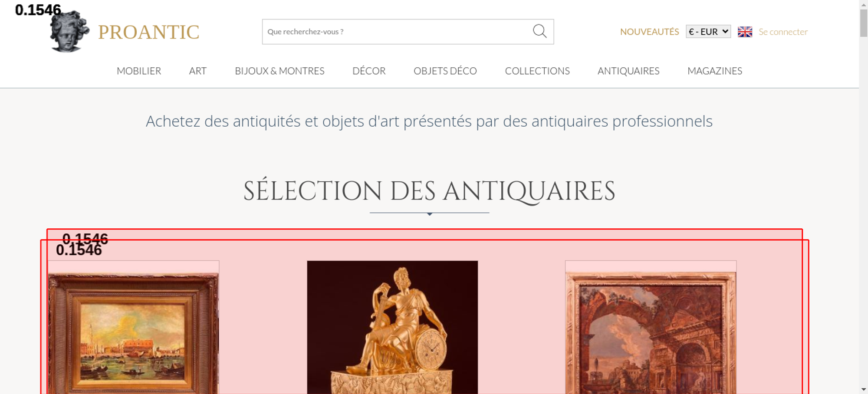Click the NOUVEAUTÉS link
This screenshot has width=868, height=394.
(649, 32)
